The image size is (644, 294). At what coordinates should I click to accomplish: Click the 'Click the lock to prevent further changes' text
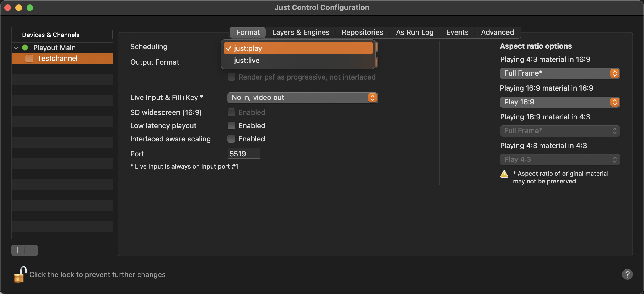tap(97, 275)
